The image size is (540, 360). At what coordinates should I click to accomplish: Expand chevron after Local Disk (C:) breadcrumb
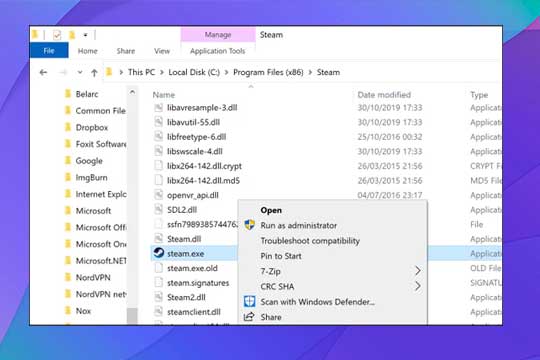point(227,72)
